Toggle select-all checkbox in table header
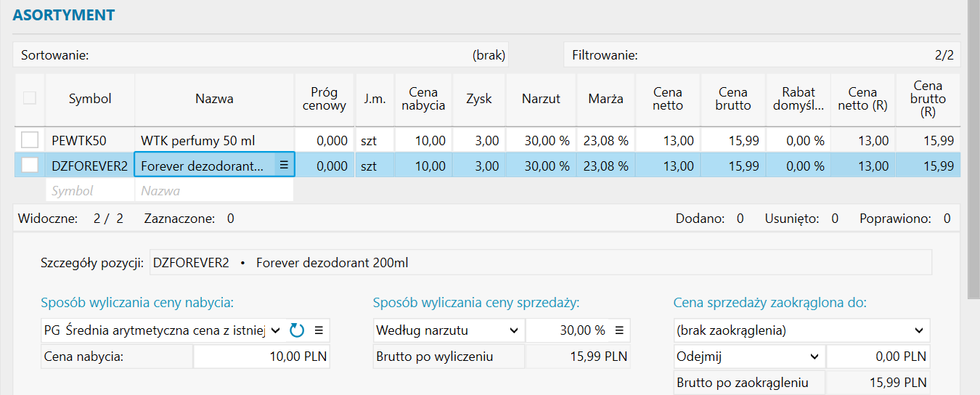Viewport: 980px width, 395px height. 30,98
